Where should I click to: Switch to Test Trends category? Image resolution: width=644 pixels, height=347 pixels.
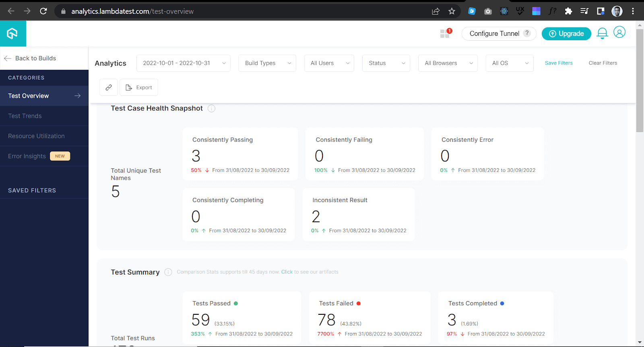[25, 116]
